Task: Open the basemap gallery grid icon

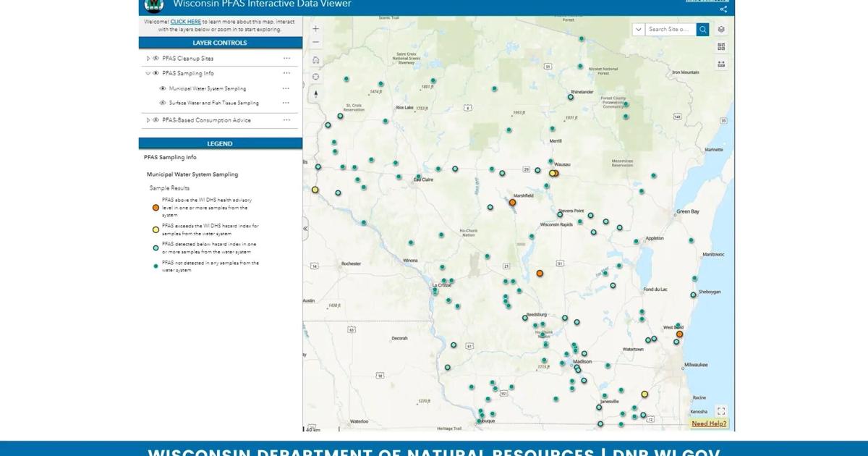Action: 721,46
